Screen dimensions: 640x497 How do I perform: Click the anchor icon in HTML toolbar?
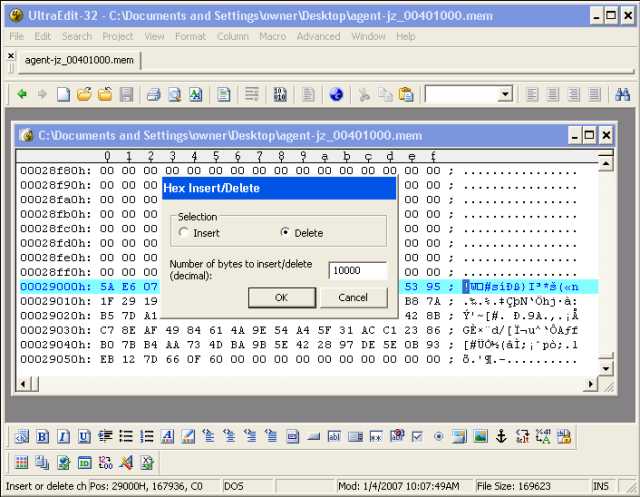click(x=501, y=437)
